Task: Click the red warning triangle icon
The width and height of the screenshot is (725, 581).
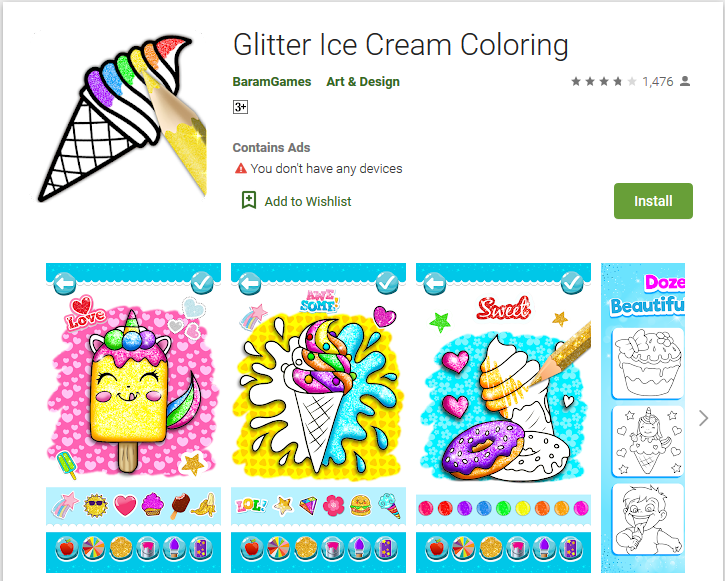Action: [x=240, y=168]
